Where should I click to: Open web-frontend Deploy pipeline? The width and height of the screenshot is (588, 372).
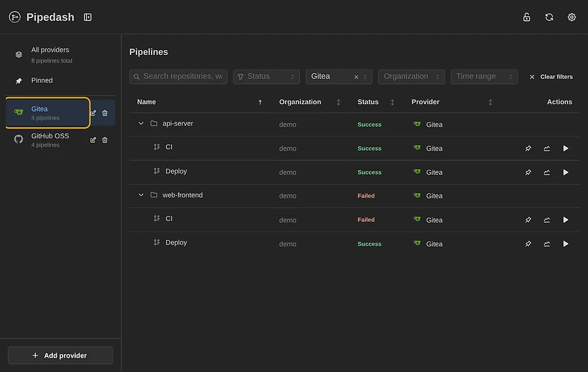pos(176,242)
